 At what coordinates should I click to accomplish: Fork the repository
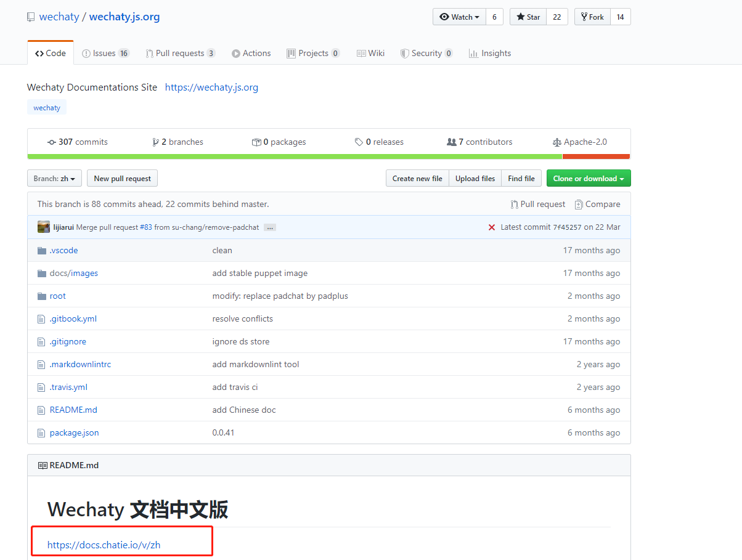click(x=593, y=17)
